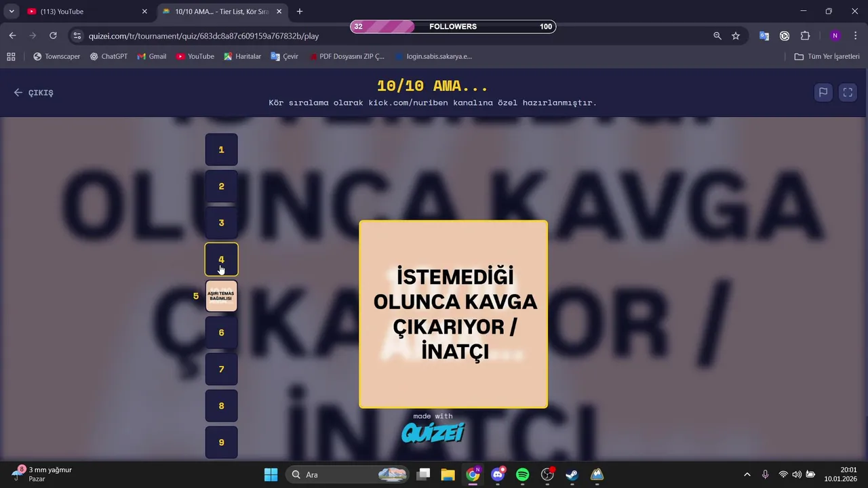Image resolution: width=868 pixels, height=488 pixels.
Task: Click the zoom magnifier icon in address bar
Action: click(717, 36)
